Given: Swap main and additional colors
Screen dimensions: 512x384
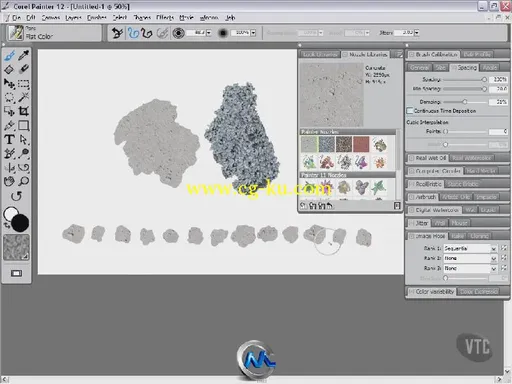Looking at the screenshot, I should 7,226.
